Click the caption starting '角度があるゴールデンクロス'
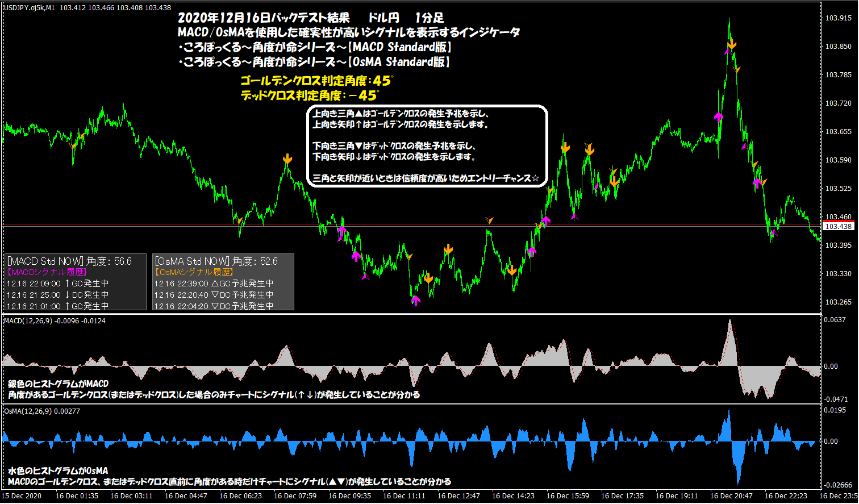This screenshot has height=504, width=859. tap(214, 394)
